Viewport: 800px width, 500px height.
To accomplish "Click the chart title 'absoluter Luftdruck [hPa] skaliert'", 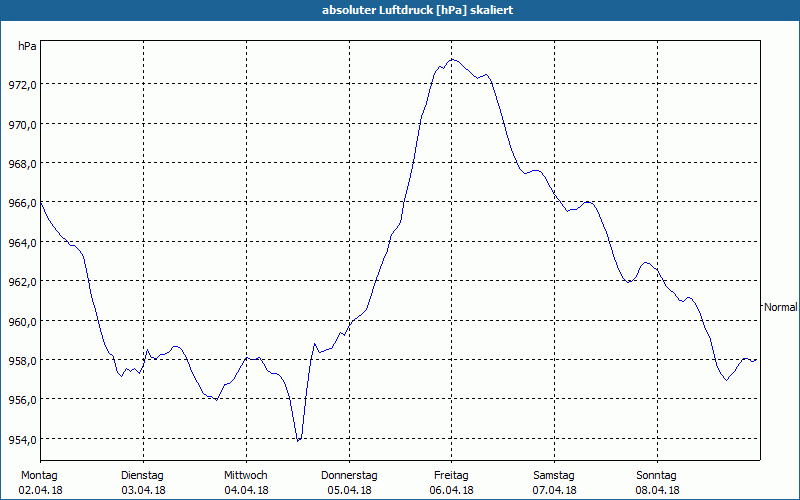I will pyautogui.click(x=417, y=10).
